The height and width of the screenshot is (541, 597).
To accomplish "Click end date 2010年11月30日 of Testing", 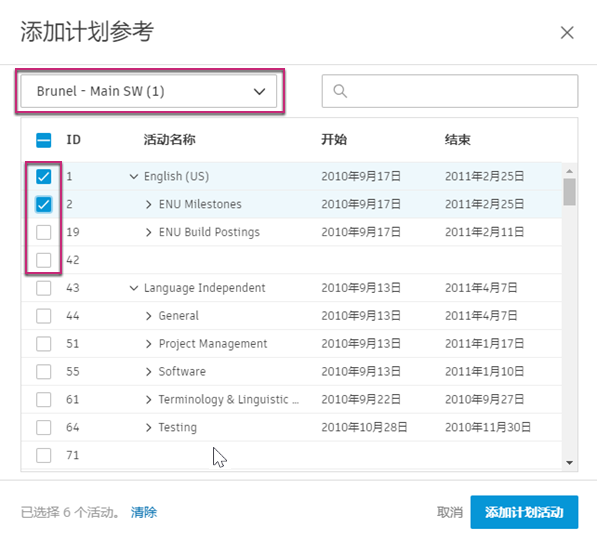I will [488, 427].
